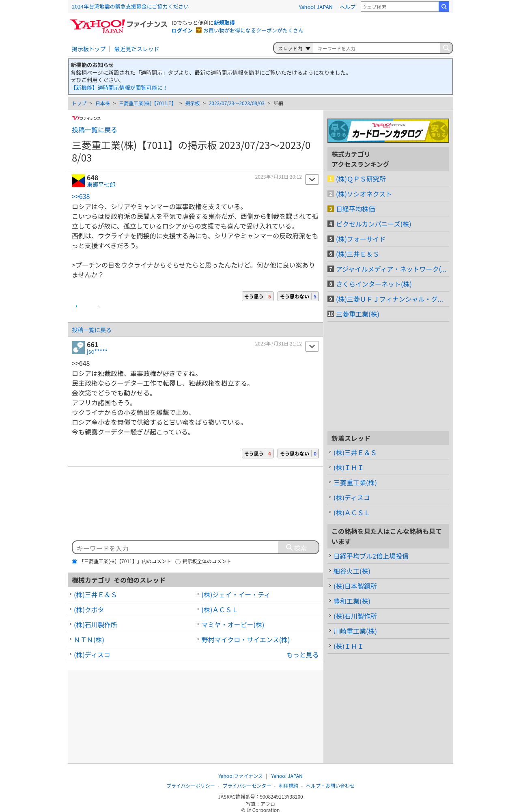Open ranking 8 さくらインターネット(株)
The image size is (521, 812).
pyautogui.click(x=374, y=284)
